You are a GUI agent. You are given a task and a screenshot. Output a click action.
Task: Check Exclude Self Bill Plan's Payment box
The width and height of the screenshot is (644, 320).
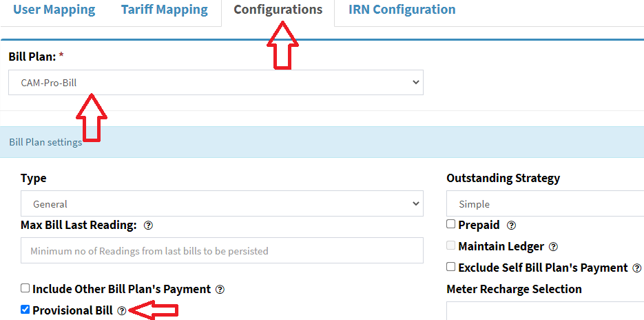tap(451, 267)
